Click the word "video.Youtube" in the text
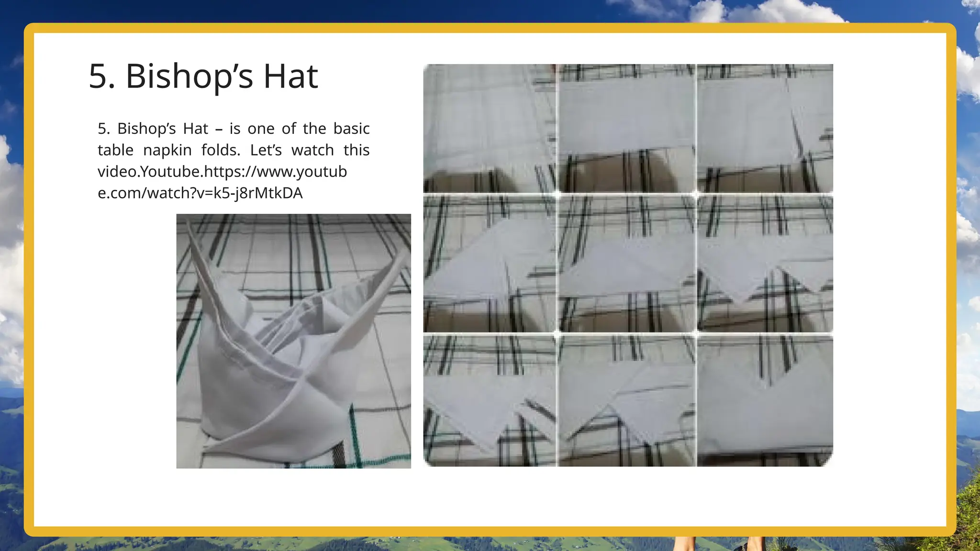The image size is (980, 551). point(150,172)
